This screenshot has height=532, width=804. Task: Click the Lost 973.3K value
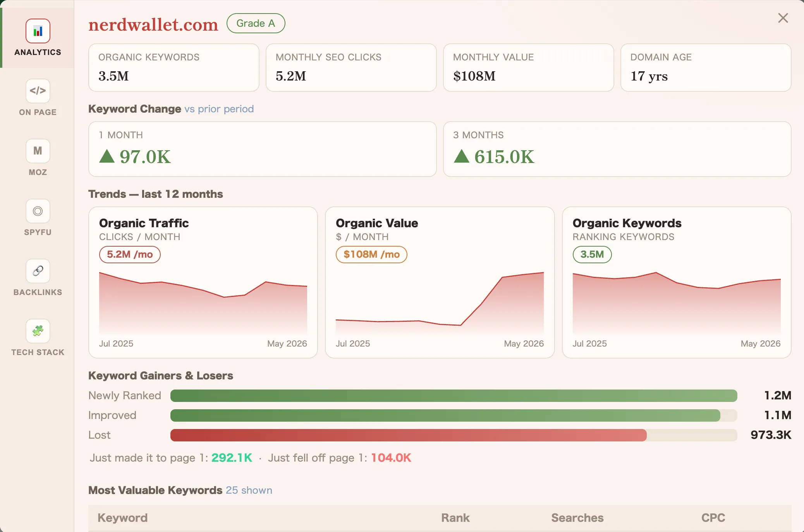(x=771, y=435)
